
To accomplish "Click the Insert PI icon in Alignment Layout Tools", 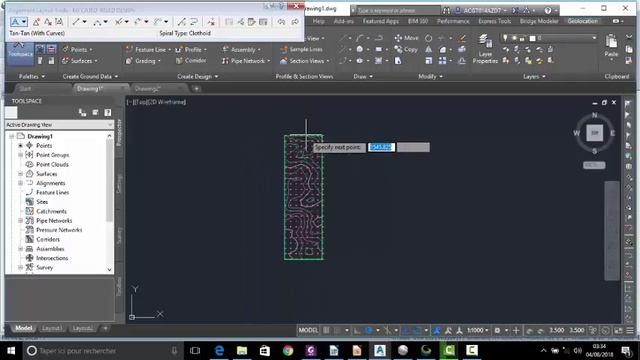I will 36,22.
